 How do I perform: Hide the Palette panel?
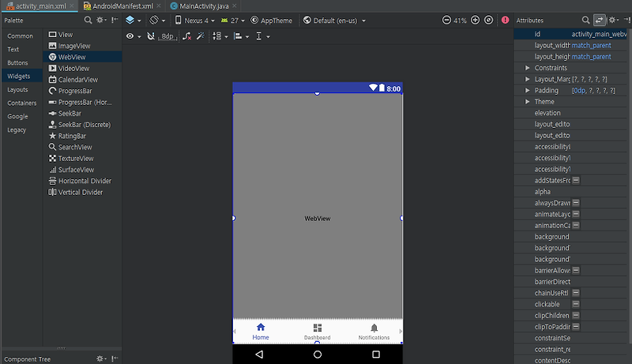[115, 20]
